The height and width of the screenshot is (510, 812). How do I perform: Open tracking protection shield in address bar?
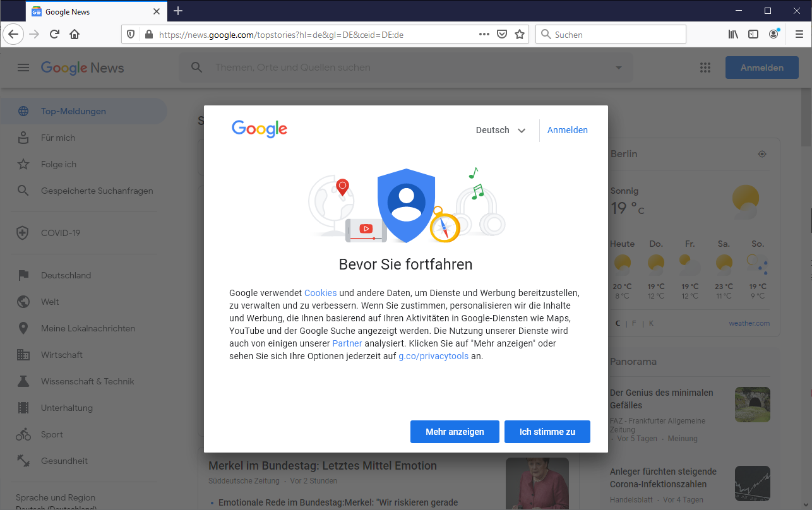(x=131, y=35)
